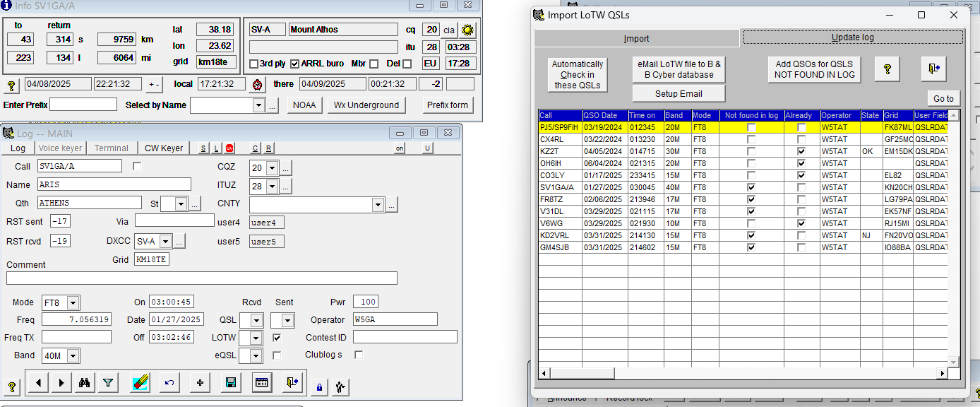Image resolution: width=980 pixels, height=407 pixels.
Task: Click the C toolbar button in Log window
Action: click(255, 148)
